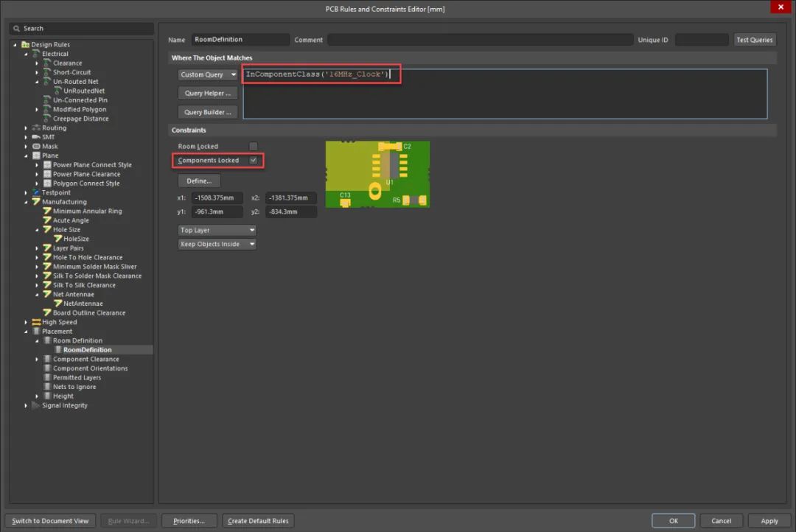Click the Short-Circuit rule icon

pos(47,72)
